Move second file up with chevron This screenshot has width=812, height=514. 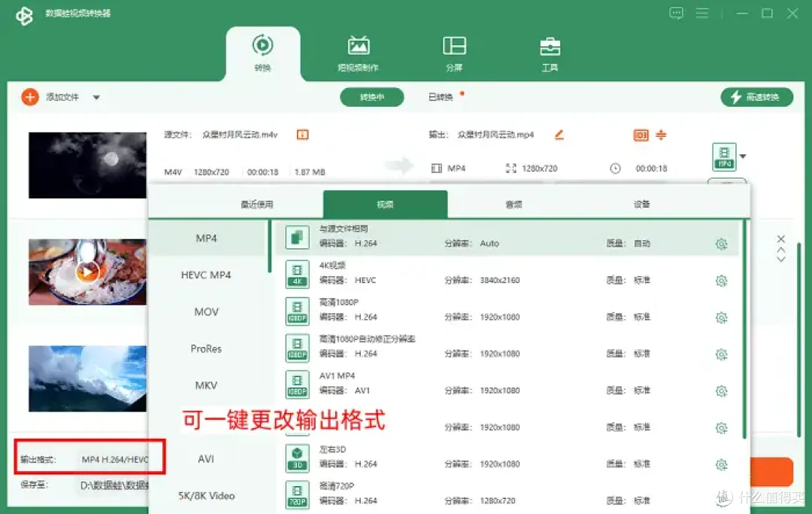[x=781, y=251]
